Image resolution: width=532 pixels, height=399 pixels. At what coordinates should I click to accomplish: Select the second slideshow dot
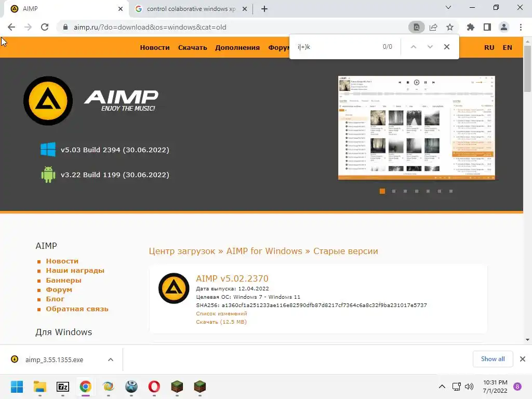(x=394, y=191)
